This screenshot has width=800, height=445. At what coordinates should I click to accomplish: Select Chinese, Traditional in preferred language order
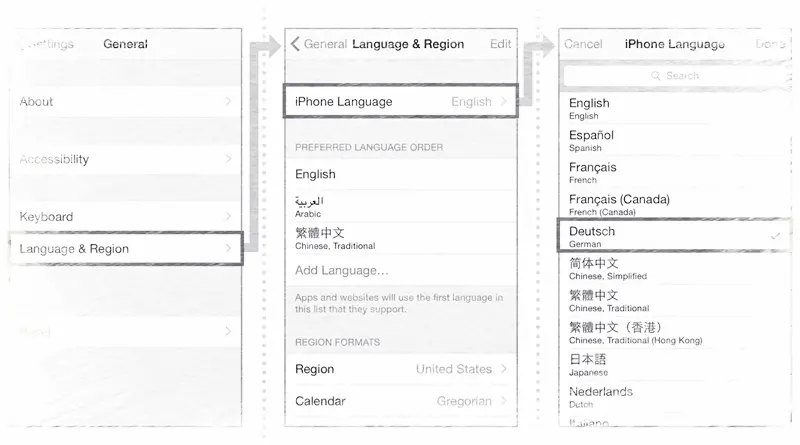401,238
